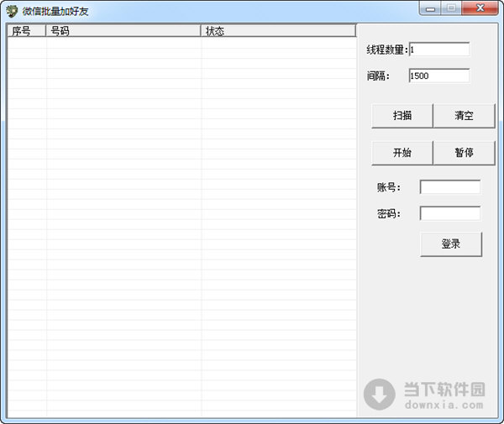
Task: Start the task with 开始 button
Action: click(x=402, y=153)
